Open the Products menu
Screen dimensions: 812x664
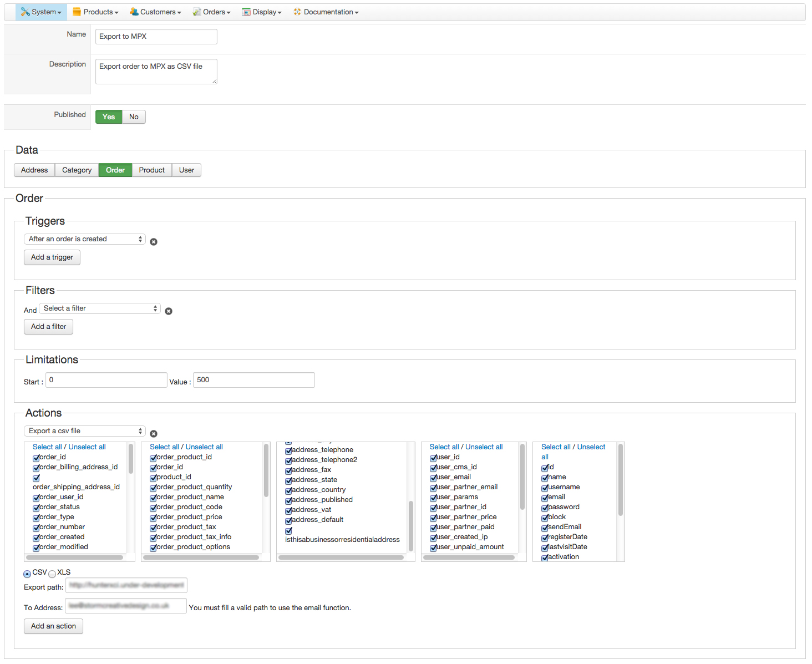pos(95,12)
